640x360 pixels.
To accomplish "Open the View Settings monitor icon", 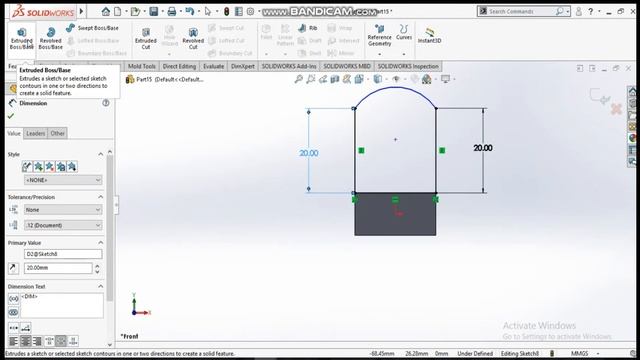I will tap(445, 79).
